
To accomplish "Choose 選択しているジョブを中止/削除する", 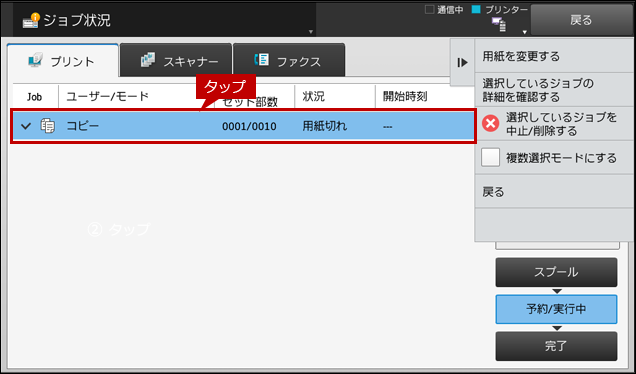I will tap(554, 124).
